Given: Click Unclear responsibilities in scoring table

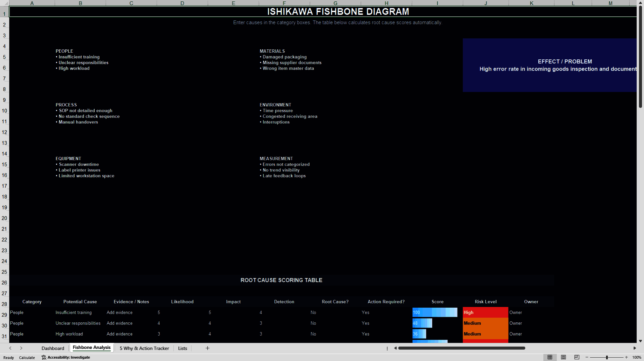Looking at the screenshot, I should click(80, 323).
